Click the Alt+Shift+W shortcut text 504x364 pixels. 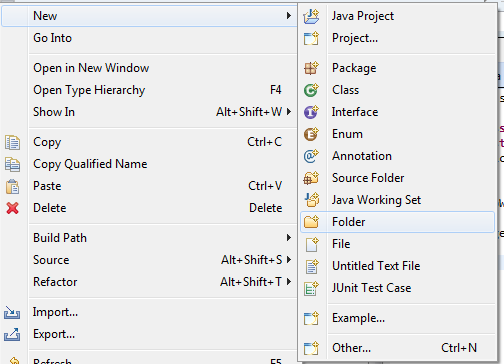click(x=249, y=112)
